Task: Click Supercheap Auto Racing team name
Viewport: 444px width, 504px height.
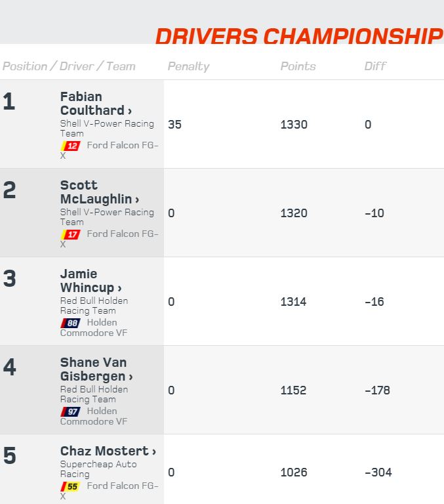Action: click(98, 469)
